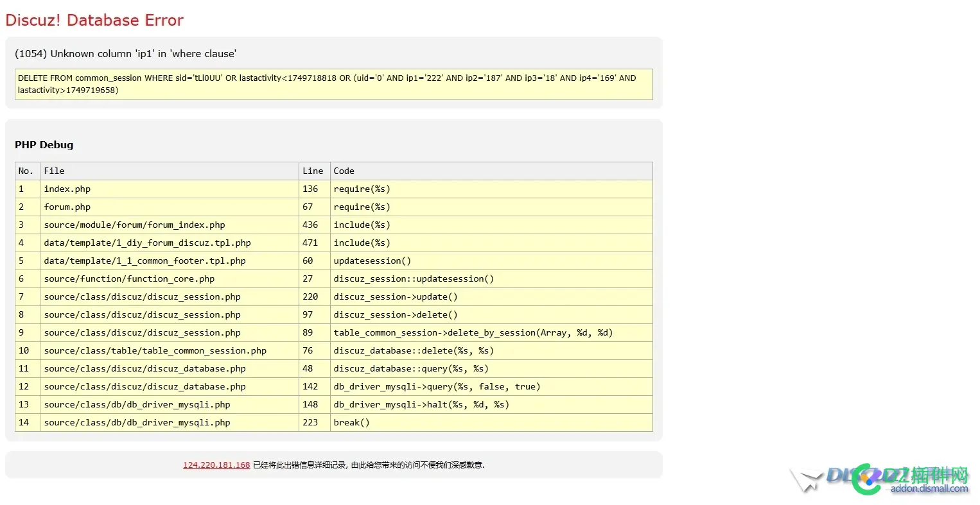Click the Line column header
Image resolution: width=980 pixels, height=505 pixels.
tap(313, 171)
